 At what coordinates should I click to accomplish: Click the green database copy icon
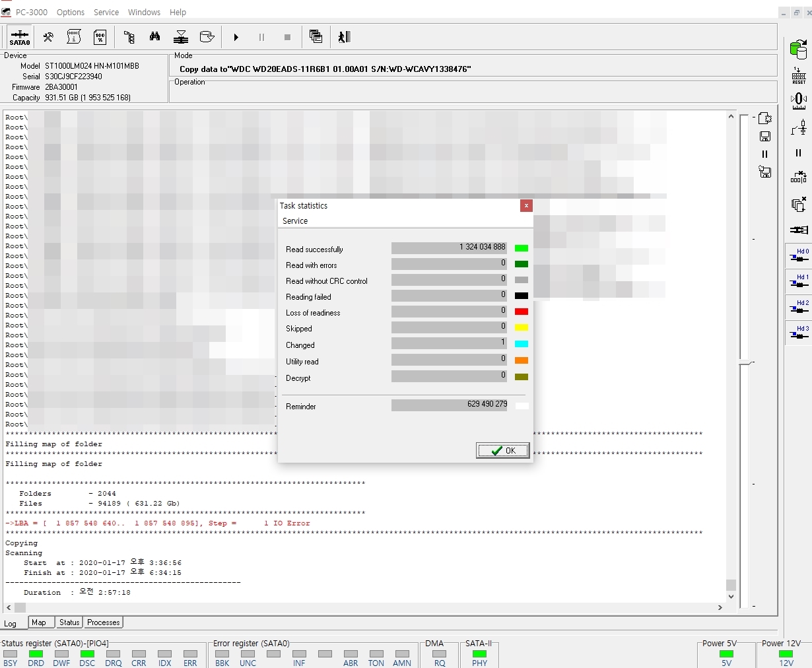tap(799, 48)
